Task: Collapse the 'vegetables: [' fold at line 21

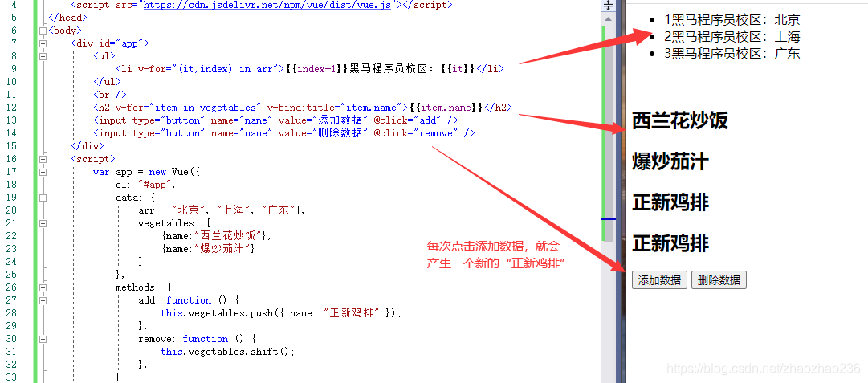Action: pyautogui.click(x=43, y=223)
